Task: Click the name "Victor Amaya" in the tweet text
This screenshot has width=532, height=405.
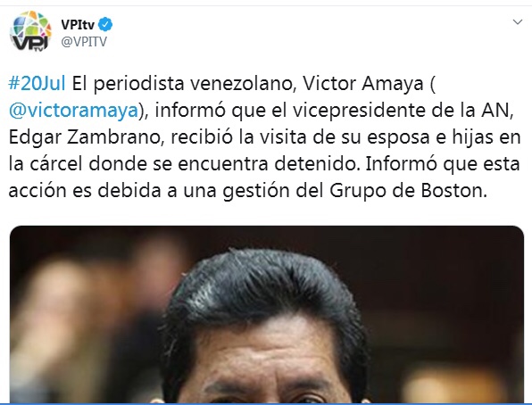Action: [362, 84]
